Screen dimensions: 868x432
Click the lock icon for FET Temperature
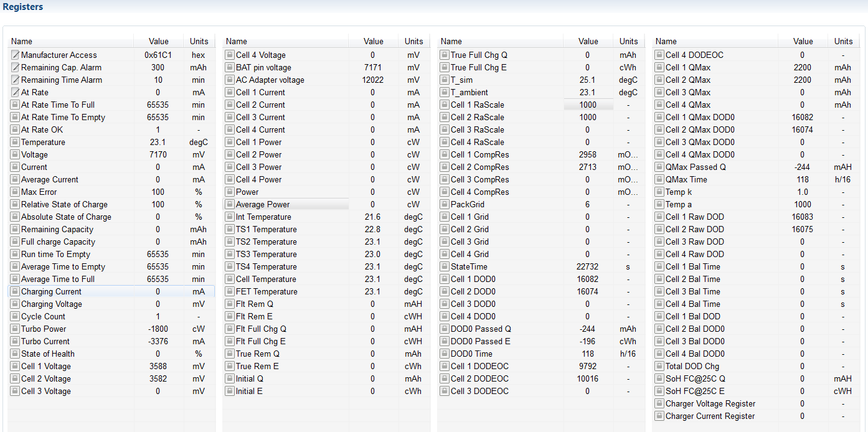coord(230,291)
